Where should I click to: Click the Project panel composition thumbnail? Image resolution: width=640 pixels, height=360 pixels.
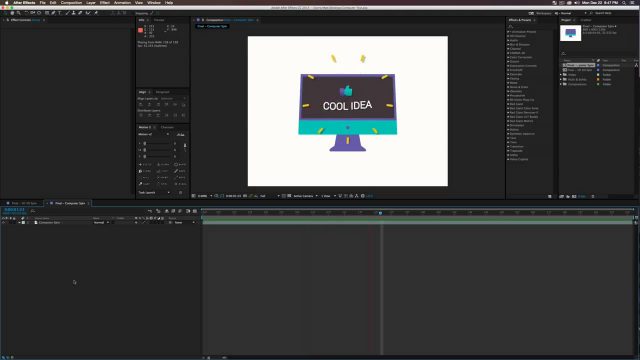(x=570, y=33)
